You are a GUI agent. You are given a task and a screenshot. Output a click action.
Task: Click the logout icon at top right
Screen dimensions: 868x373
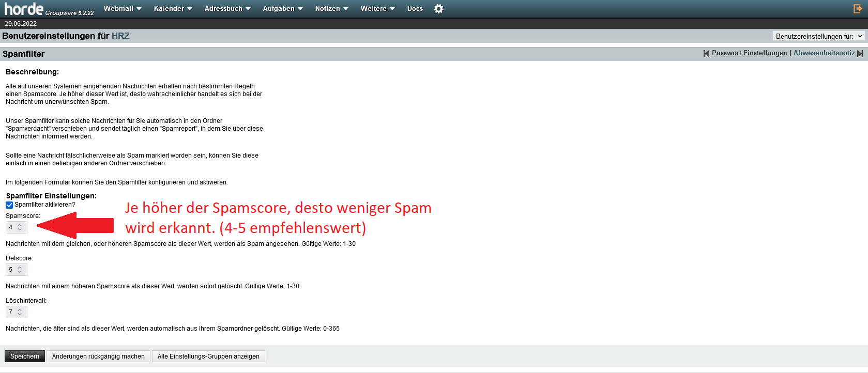click(857, 9)
